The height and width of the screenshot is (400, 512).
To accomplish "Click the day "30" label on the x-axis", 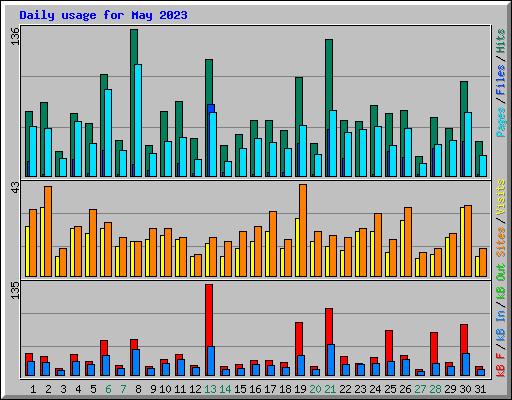I will (x=465, y=389).
